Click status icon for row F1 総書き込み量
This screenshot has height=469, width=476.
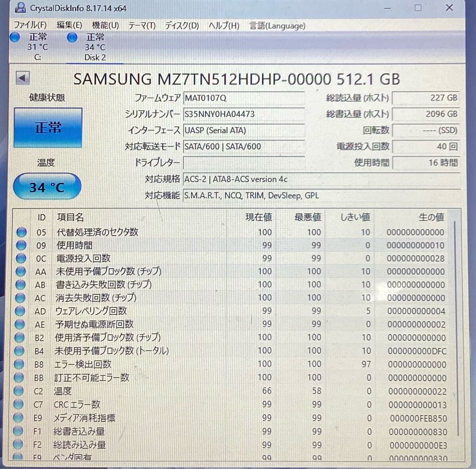tap(18, 431)
